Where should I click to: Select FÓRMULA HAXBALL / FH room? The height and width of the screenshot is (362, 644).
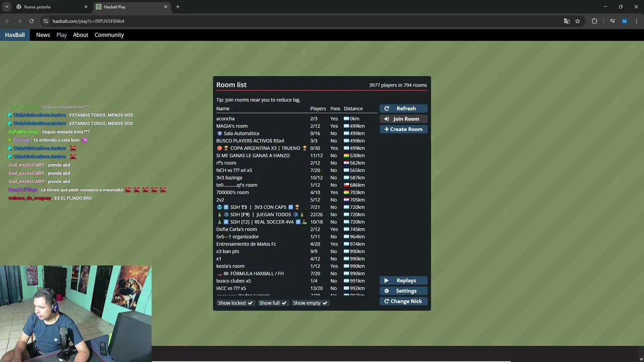point(297,274)
